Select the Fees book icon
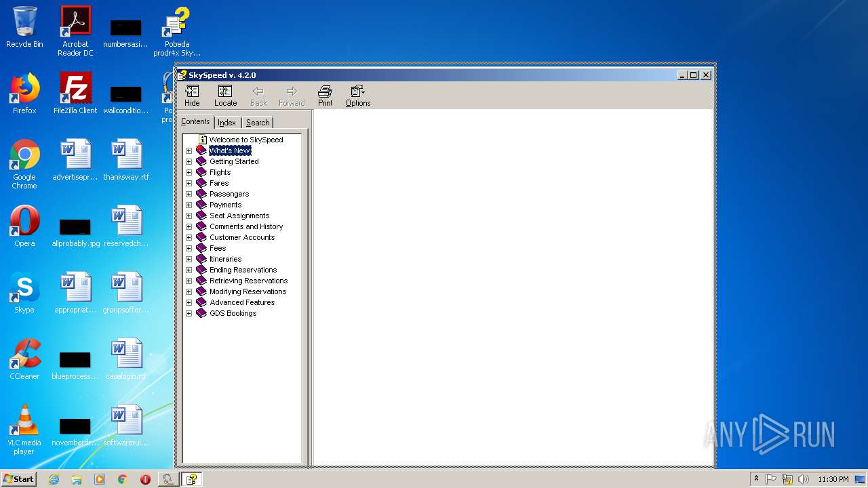 point(201,248)
